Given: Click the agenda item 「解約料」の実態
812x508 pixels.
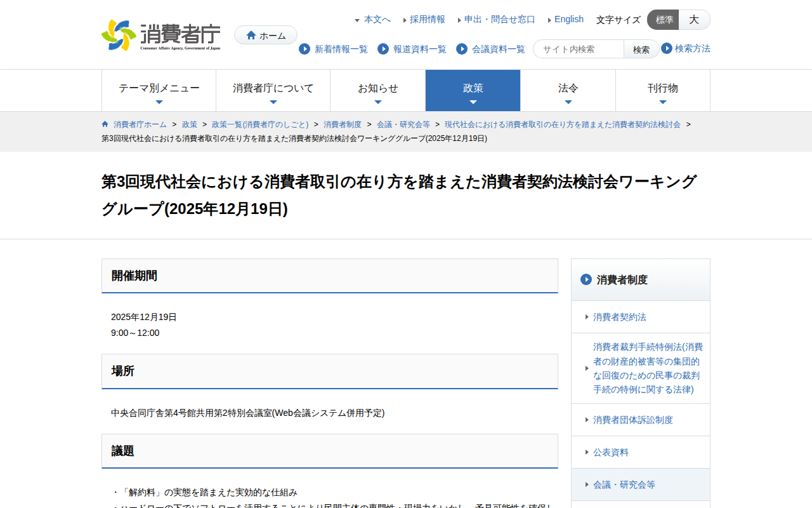Looking at the screenshot, I should (204, 492).
